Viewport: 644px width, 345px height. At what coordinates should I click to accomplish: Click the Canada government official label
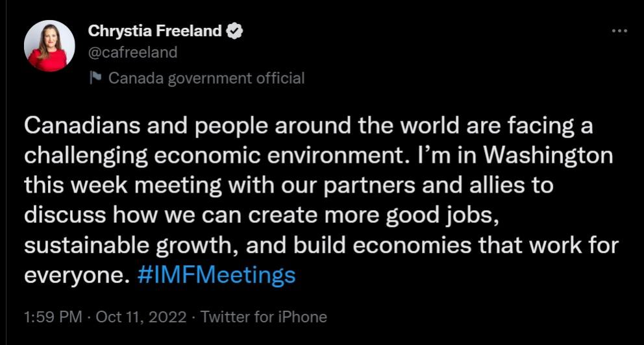[206, 78]
